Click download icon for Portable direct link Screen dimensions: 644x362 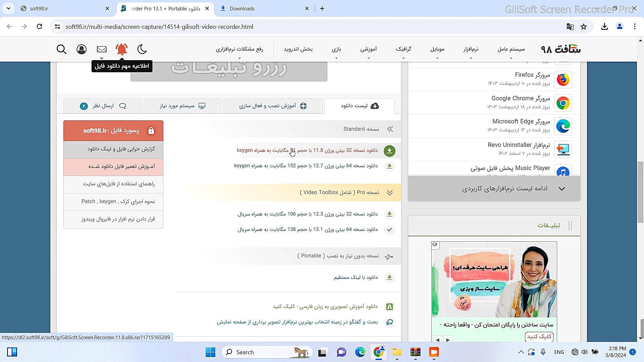389,278
